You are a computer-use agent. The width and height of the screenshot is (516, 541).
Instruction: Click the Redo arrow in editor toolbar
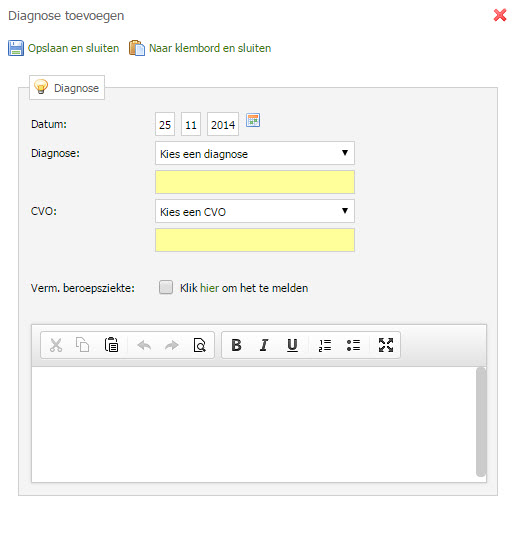[171, 345]
